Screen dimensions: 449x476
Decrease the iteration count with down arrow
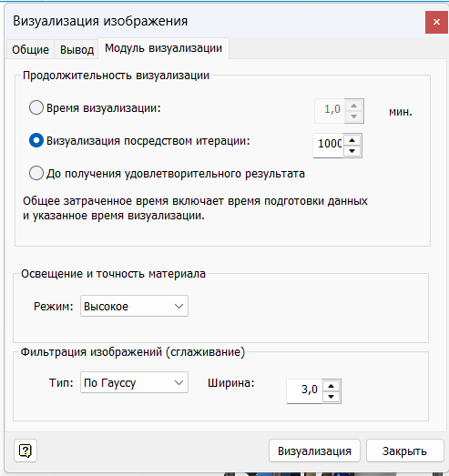[x=352, y=151]
